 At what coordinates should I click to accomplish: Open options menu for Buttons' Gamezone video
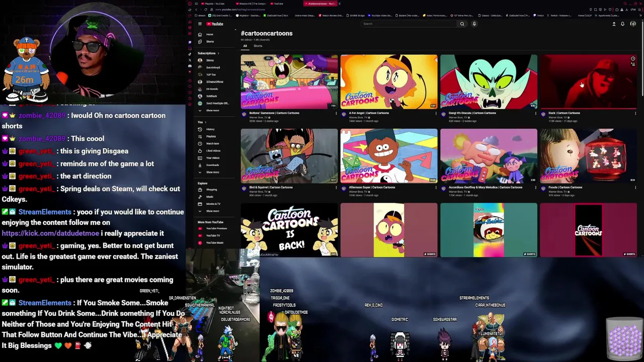[336, 114]
